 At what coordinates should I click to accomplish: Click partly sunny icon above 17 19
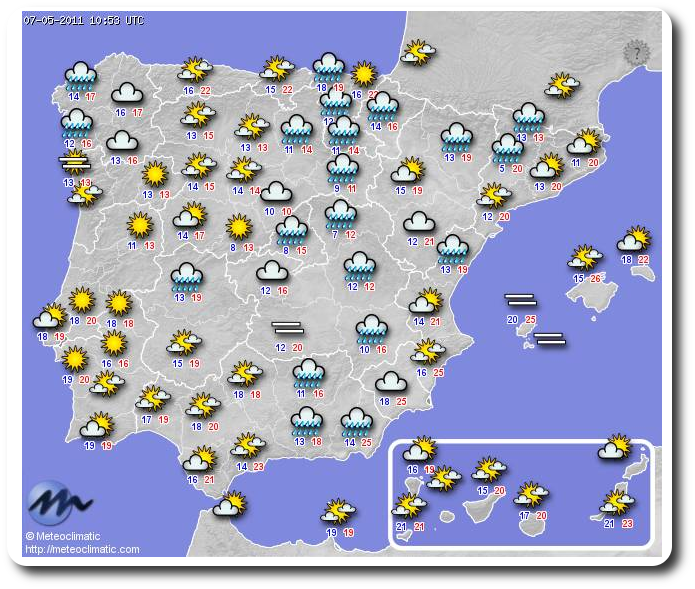[153, 398]
